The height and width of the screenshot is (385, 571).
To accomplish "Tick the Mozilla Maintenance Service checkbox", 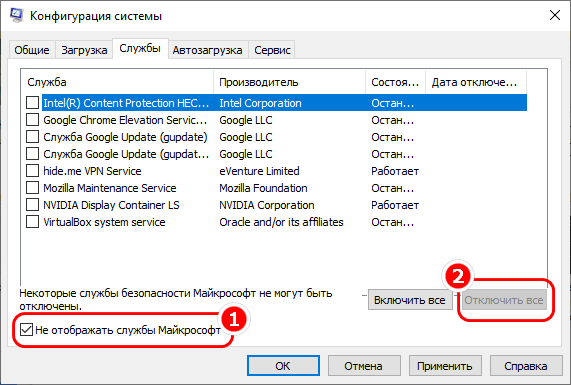I will point(32,188).
